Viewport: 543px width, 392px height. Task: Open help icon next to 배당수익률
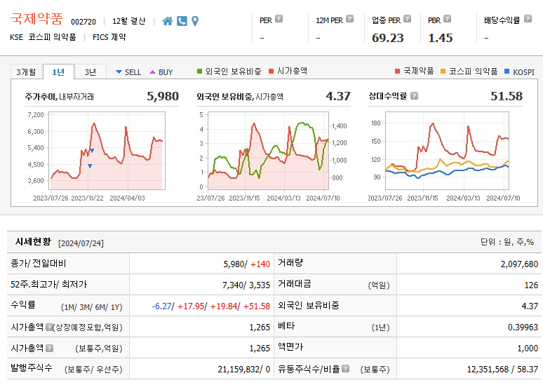tap(528, 19)
